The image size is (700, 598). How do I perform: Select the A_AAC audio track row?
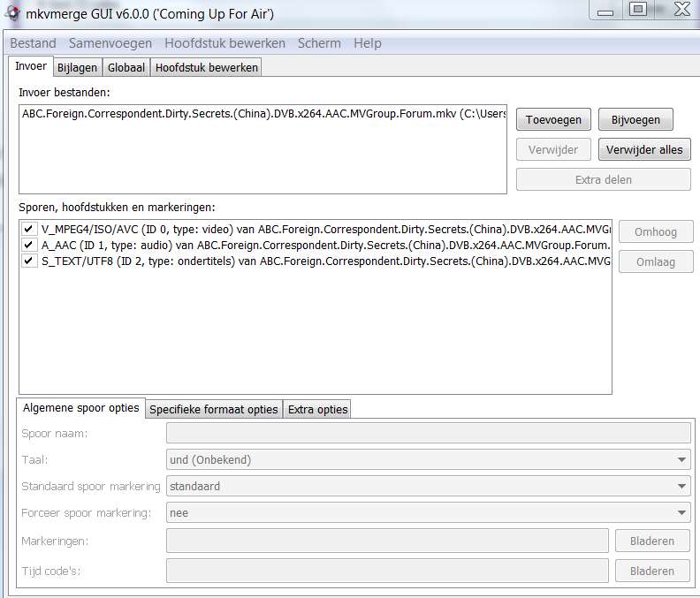[325, 245]
